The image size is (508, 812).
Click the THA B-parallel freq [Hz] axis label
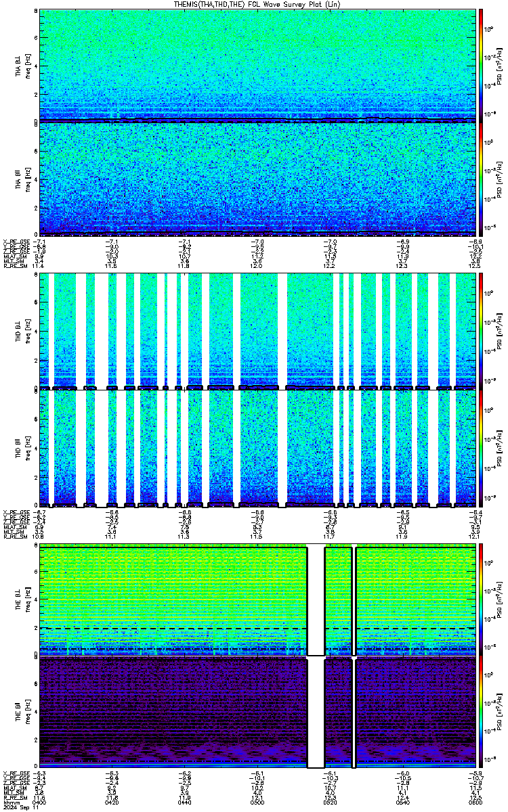coord(28,179)
